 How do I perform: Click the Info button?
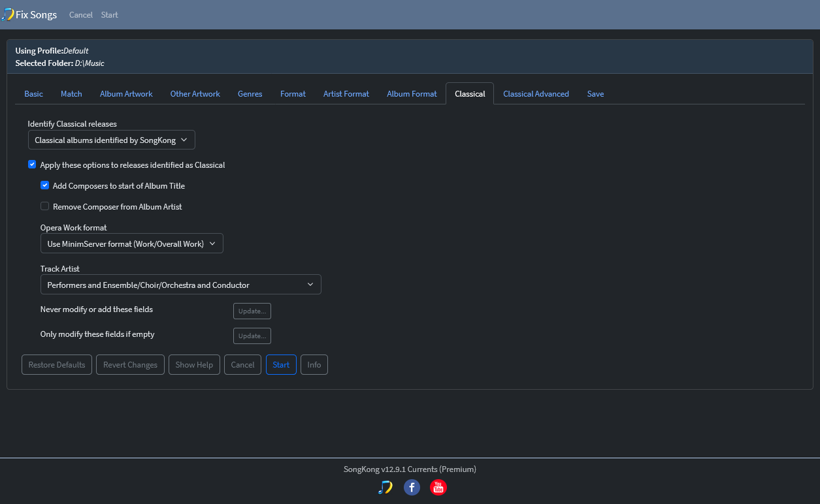[x=314, y=365]
